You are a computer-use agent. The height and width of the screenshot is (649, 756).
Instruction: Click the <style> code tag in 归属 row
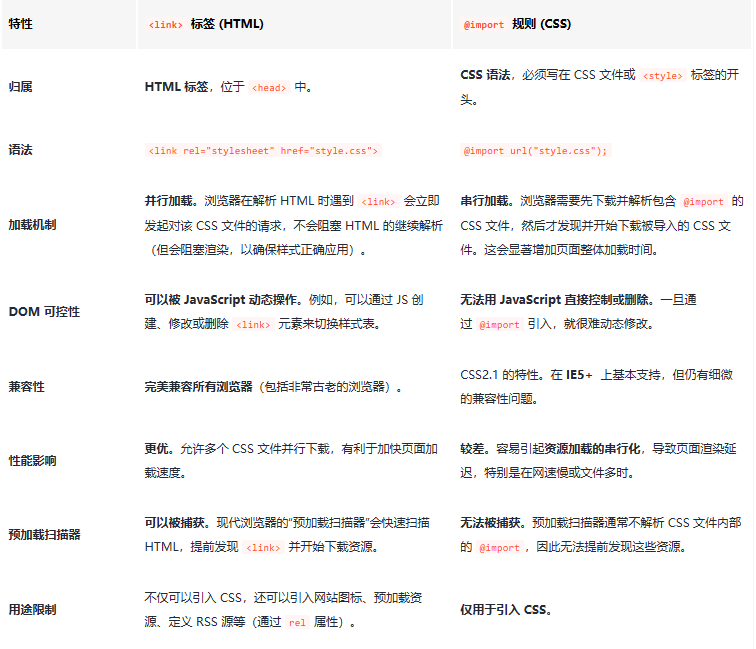coord(661,76)
